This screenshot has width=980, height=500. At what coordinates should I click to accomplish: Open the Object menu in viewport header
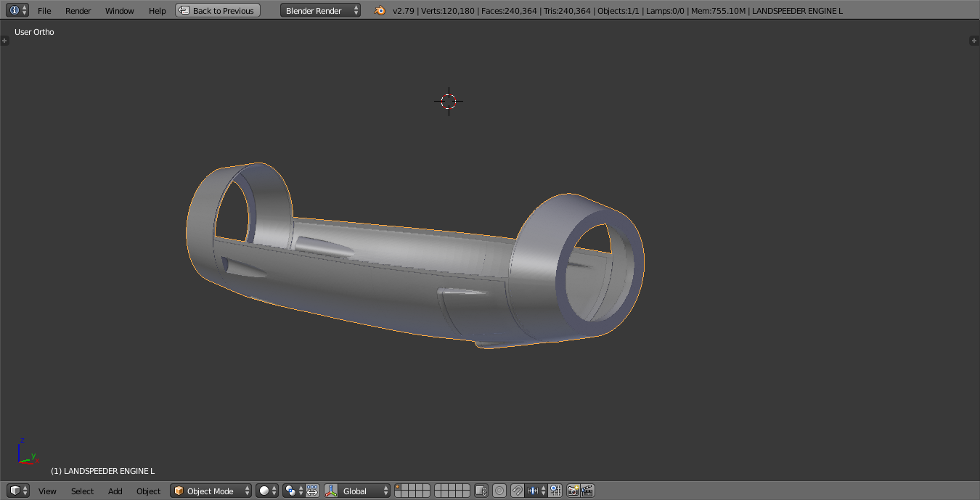click(149, 491)
